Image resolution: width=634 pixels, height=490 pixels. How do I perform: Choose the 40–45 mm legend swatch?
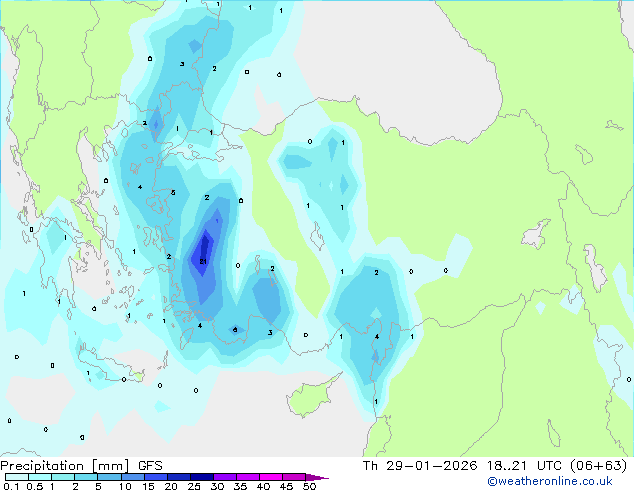(271, 477)
